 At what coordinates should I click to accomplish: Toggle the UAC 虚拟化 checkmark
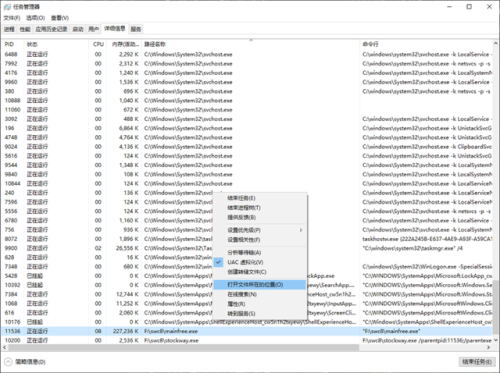(218, 262)
